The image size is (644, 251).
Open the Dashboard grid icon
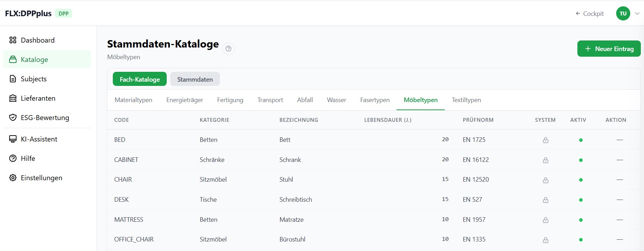click(x=13, y=40)
